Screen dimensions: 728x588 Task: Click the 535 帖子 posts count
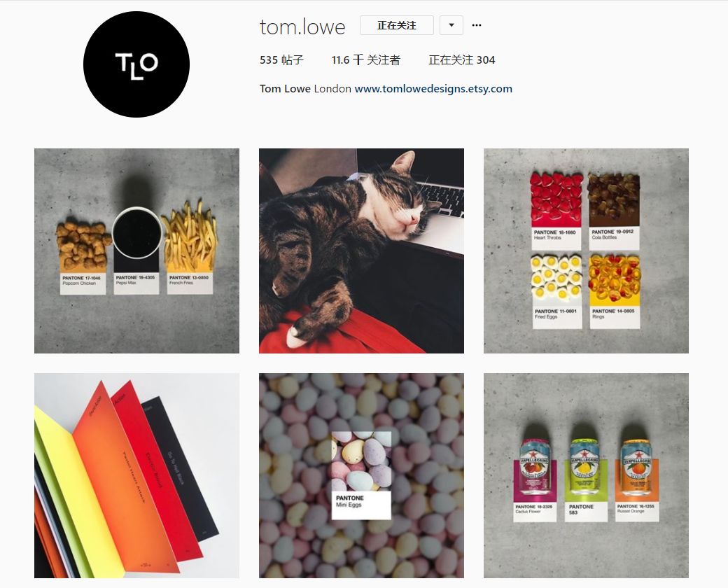point(281,60)
